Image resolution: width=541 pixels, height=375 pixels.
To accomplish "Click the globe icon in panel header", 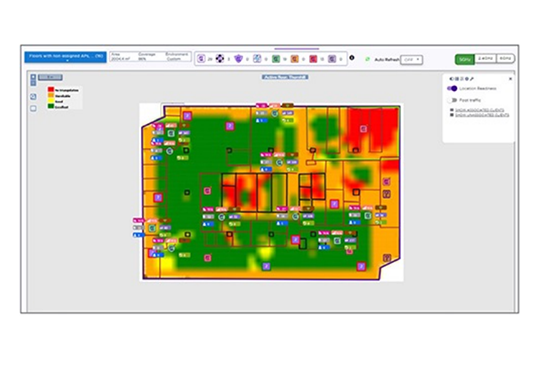I will coord(466,79).
